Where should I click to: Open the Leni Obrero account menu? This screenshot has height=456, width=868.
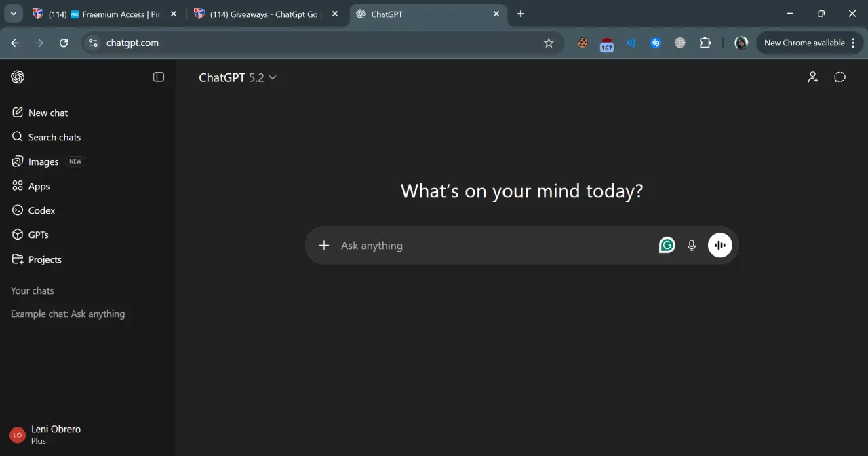(x=87, y=434)
